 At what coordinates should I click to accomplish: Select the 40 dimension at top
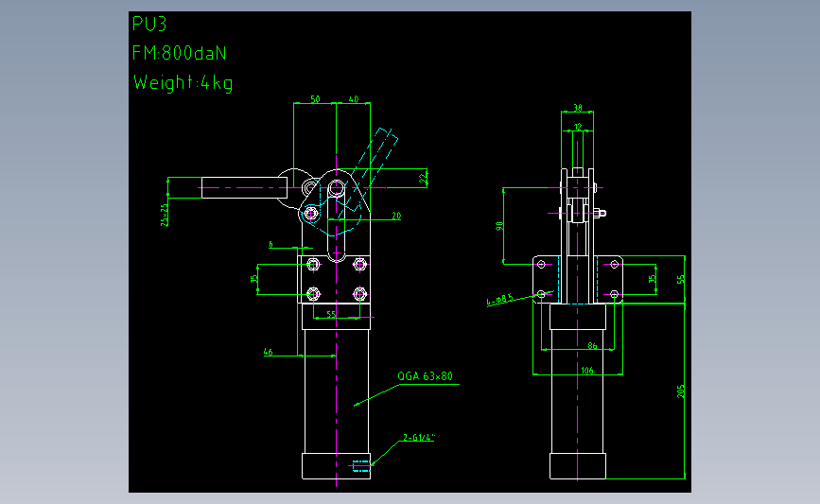click(x=354, y=98)
